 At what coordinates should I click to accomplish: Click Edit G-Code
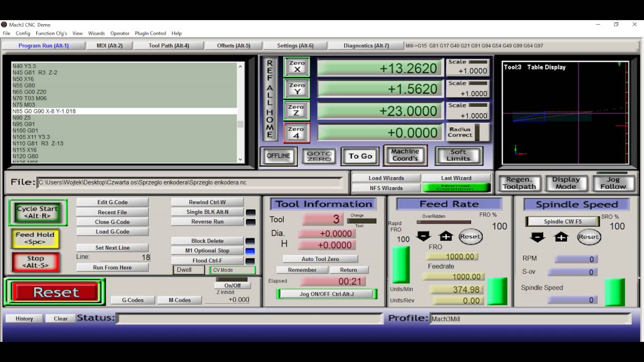[113, 202]
